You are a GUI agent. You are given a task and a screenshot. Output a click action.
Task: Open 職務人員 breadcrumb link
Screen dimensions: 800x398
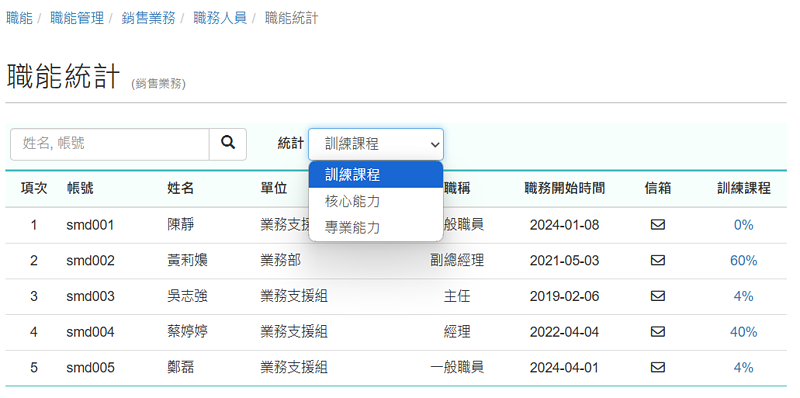click(220, 18)
